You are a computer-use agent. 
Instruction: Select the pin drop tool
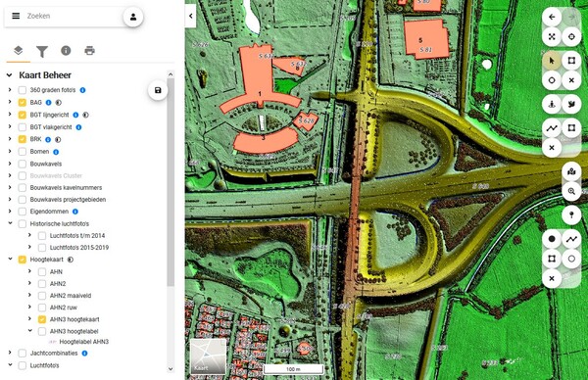(x=571, y=214)
